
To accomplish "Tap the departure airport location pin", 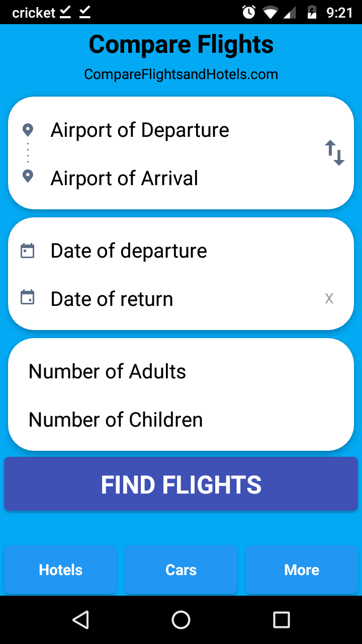I will (x=28, y=130).
